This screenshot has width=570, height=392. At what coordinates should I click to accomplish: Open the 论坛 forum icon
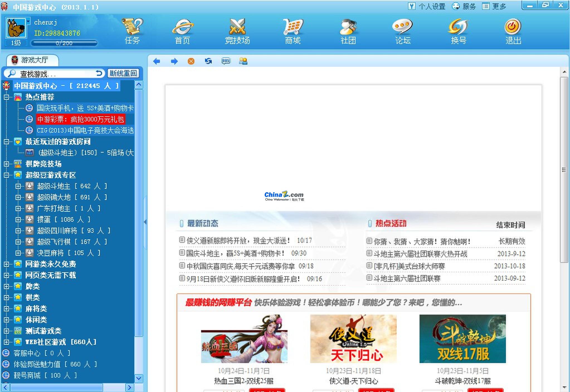coord(403,27)
